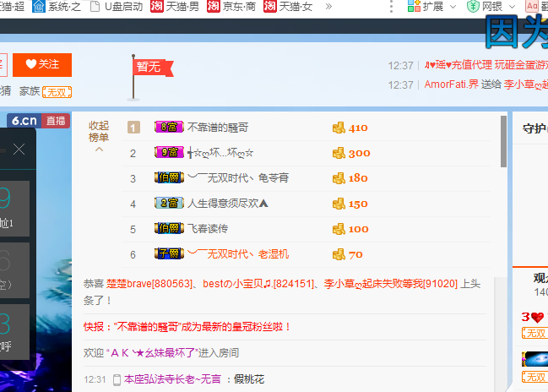548x392 pixels.
Task: Click the 假桃花 chat message text
Action: click(x=249, y=379)
